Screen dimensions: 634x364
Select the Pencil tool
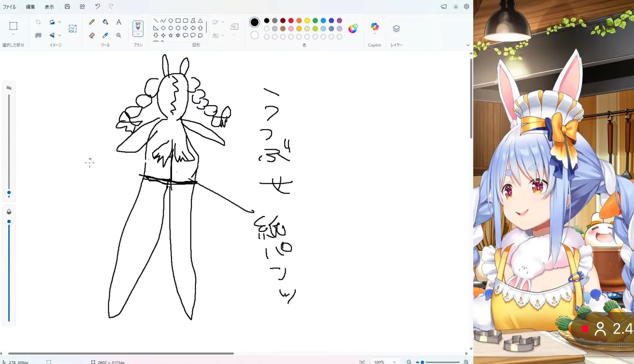[x=92, y=22]
